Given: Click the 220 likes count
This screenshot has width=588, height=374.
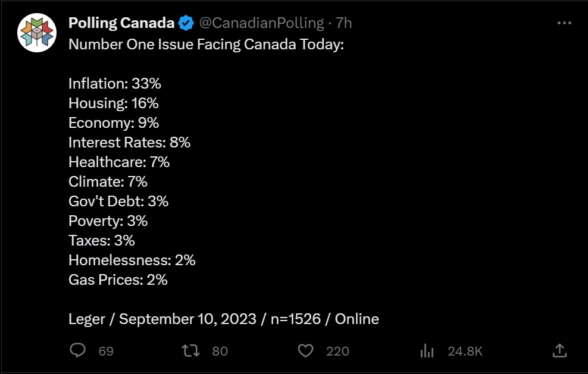Looking at the screenshot, I should click(337, 351).
